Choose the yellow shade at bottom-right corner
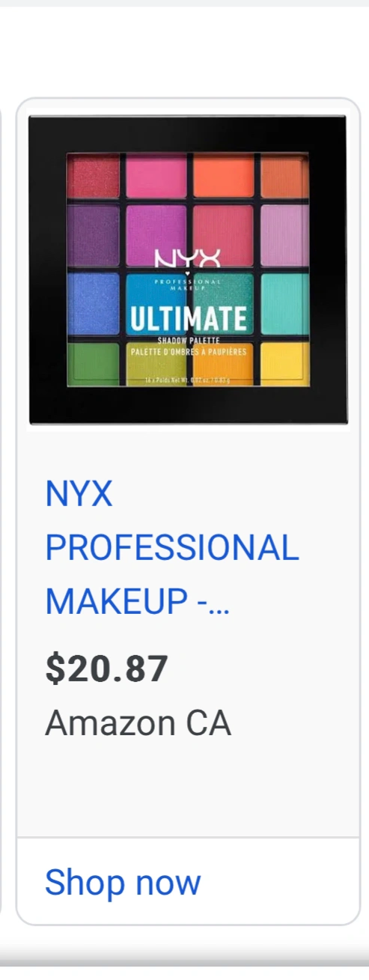 (x=284, y=363)
